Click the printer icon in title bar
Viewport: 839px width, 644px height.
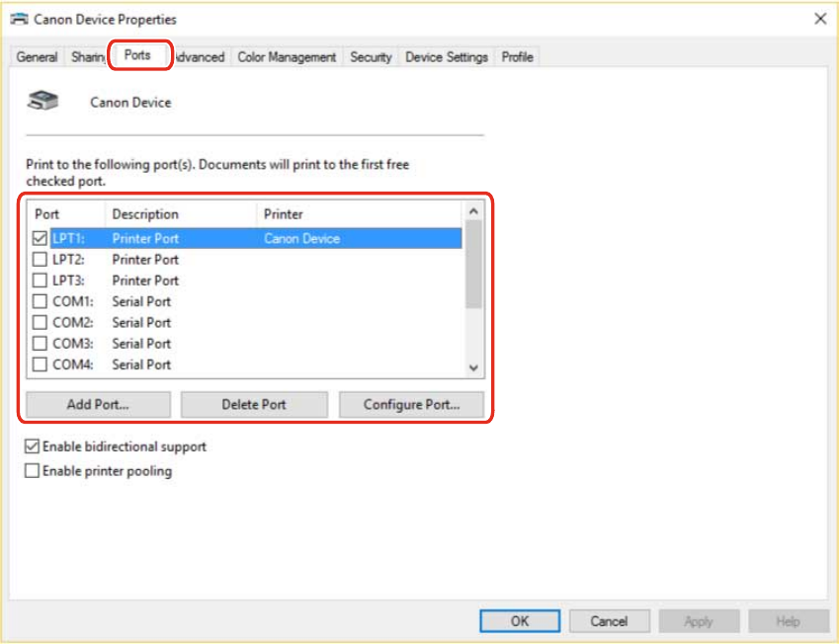tap(19, 19)
